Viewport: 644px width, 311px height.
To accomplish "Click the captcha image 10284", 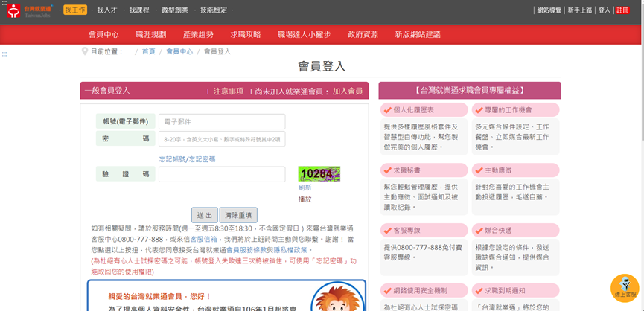I will tap(319, 174).
